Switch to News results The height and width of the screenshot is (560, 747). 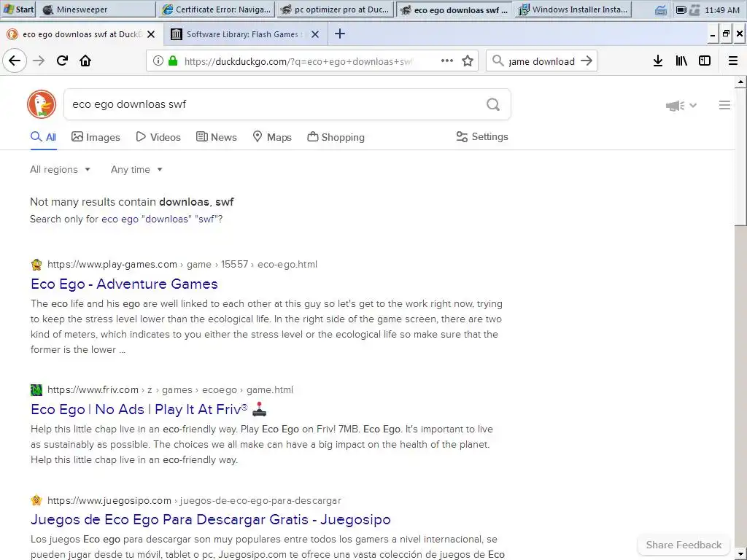point(216,137)
